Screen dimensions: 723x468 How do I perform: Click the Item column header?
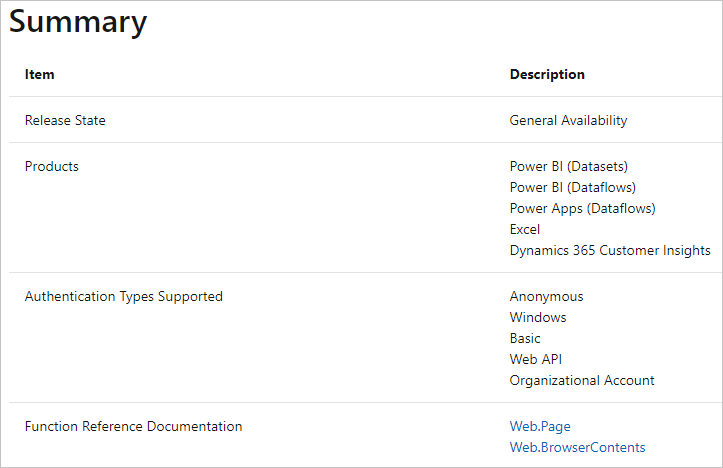click(40, 74)
